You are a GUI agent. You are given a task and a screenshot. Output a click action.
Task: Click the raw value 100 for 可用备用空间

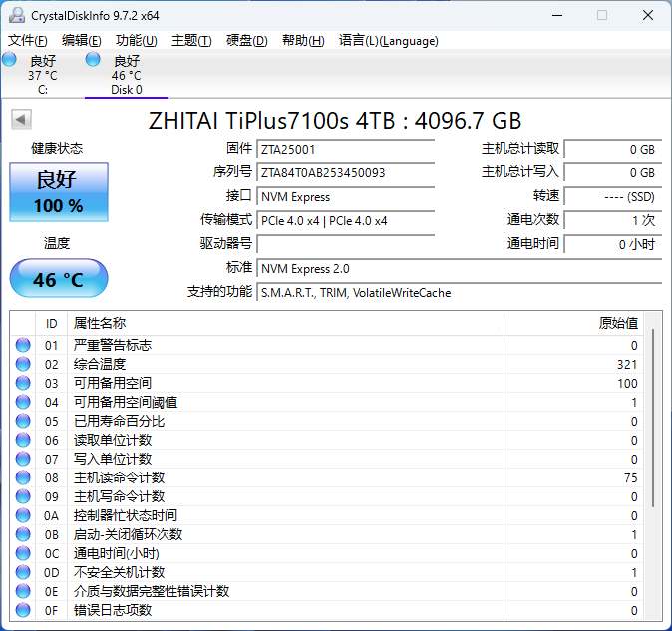[627, 384]
